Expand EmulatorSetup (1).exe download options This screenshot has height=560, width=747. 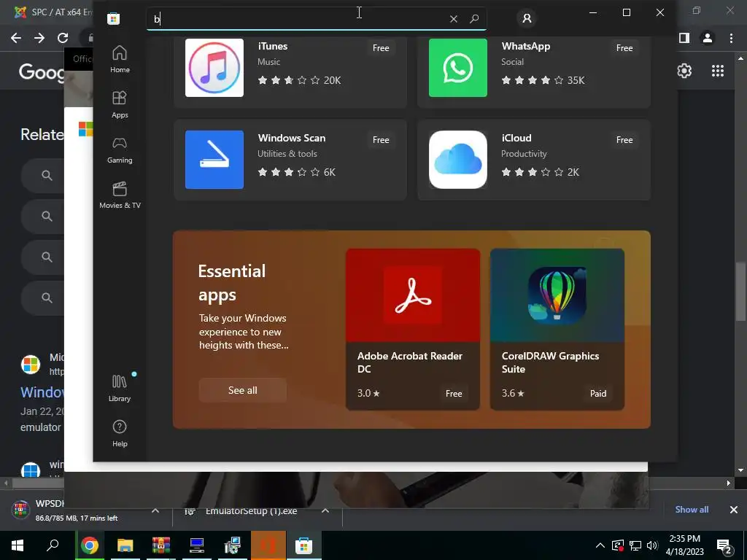[325, 510]
